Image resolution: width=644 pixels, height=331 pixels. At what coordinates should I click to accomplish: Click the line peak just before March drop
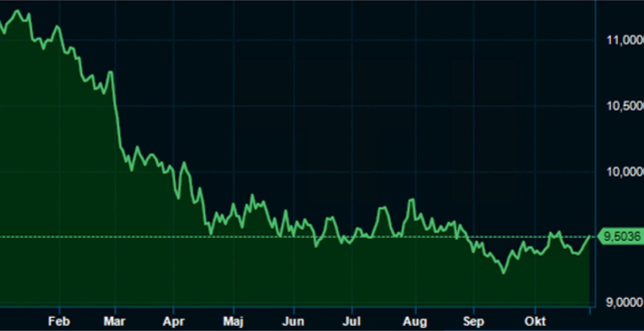coord(110,72)
